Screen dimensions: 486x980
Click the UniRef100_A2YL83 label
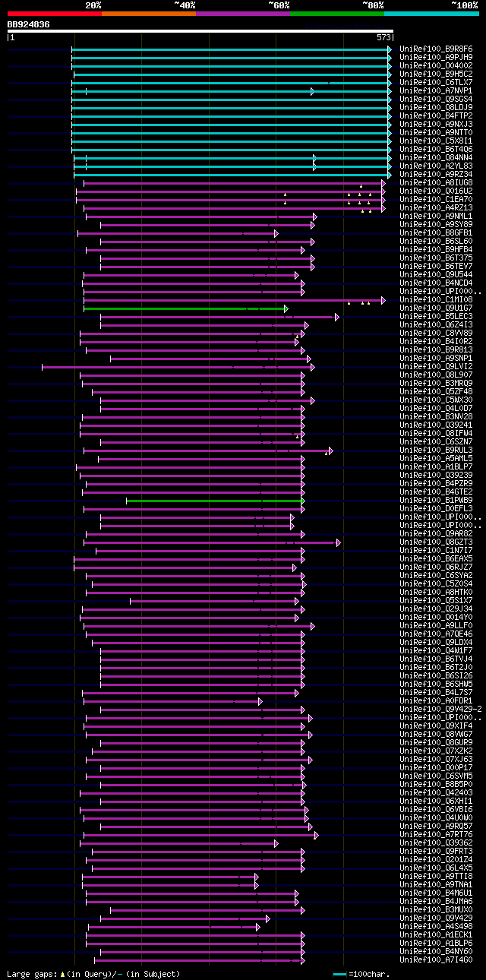click(x=436, y=166)
